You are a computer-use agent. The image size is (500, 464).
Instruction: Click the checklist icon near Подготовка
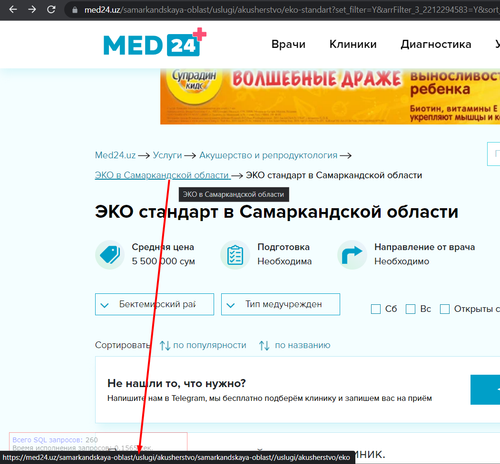point(235,255)
